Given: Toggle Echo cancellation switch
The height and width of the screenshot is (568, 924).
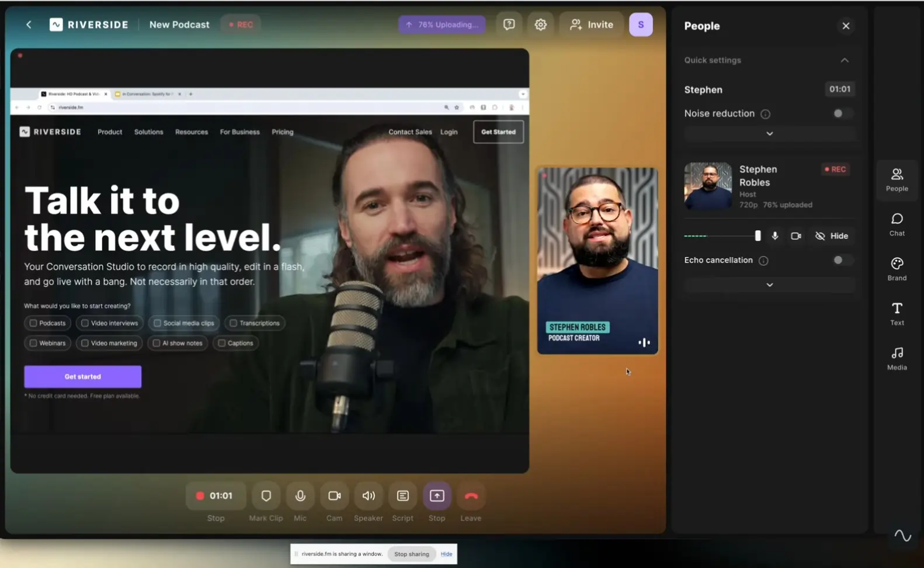Looking at the screenshot, I should (842, 260).
